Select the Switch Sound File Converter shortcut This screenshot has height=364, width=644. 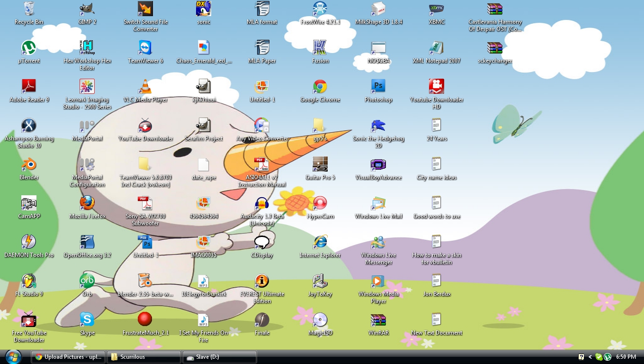[145, 9]
